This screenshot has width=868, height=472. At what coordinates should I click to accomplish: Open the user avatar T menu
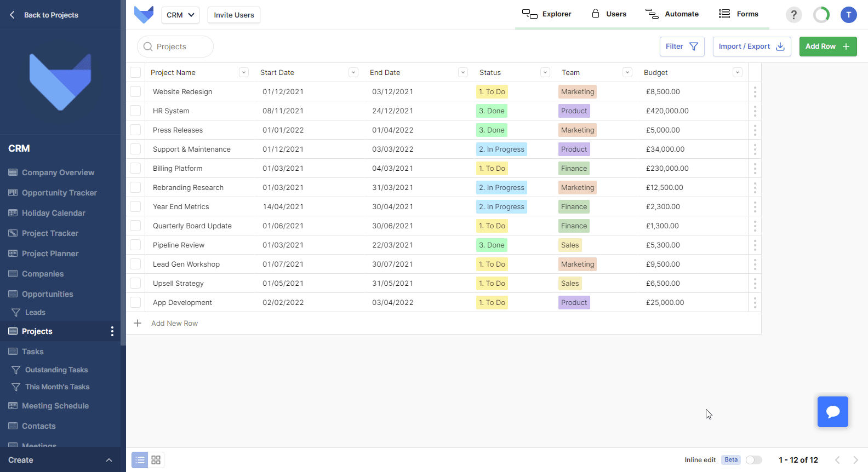pos(848,15)
